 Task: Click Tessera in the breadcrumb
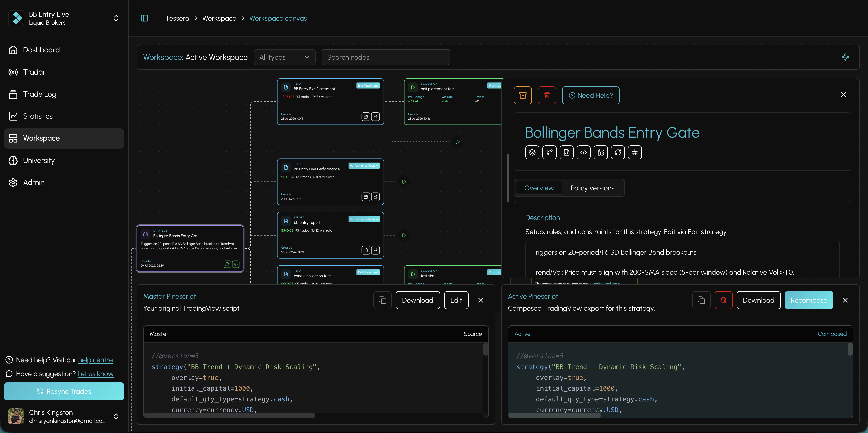tap(177, 18)
